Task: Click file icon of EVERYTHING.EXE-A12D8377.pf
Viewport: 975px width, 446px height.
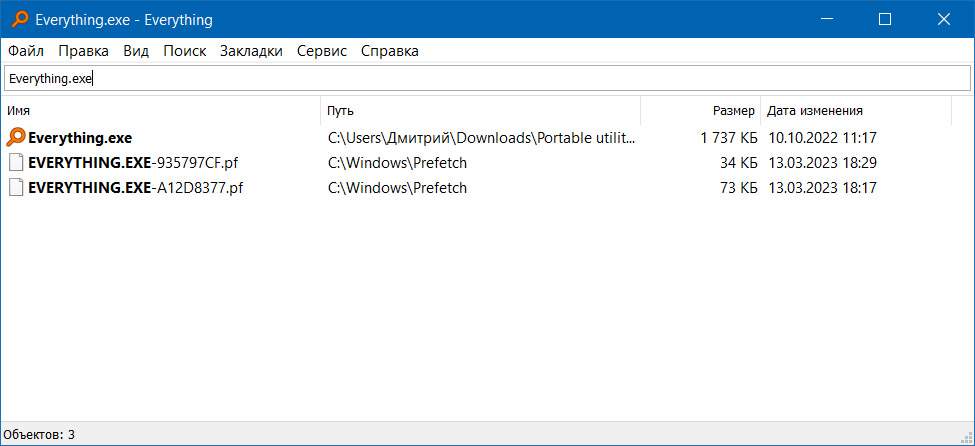Action: [17, 188]
